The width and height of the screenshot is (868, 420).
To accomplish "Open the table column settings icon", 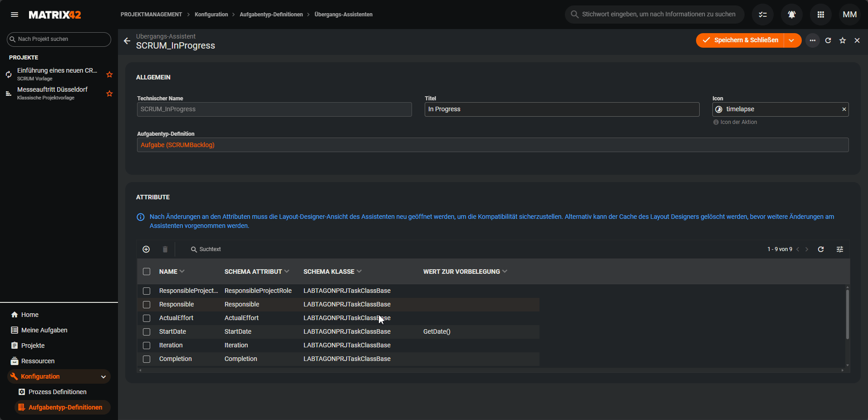I will (x=839, y=249).
